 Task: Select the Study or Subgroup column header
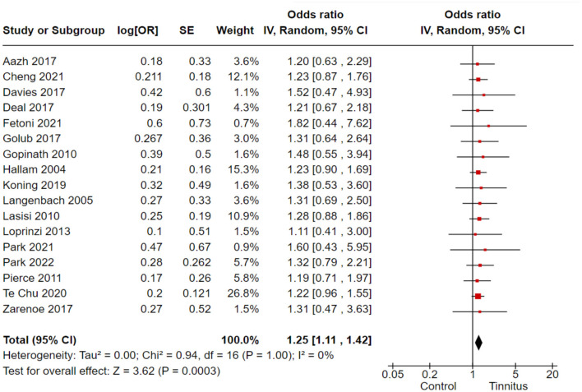[53, 30]
